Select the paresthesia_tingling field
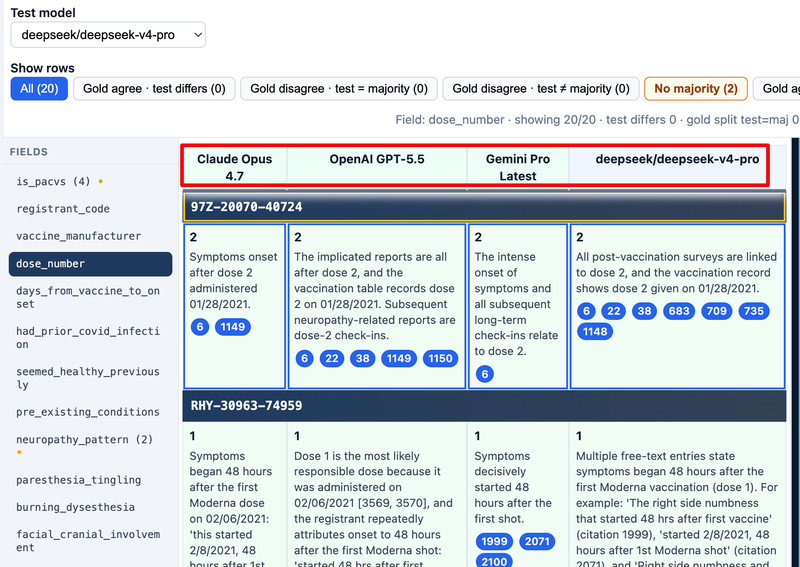Screen dimensions: 800x567 pyautogui.click(x=90, y=480)
